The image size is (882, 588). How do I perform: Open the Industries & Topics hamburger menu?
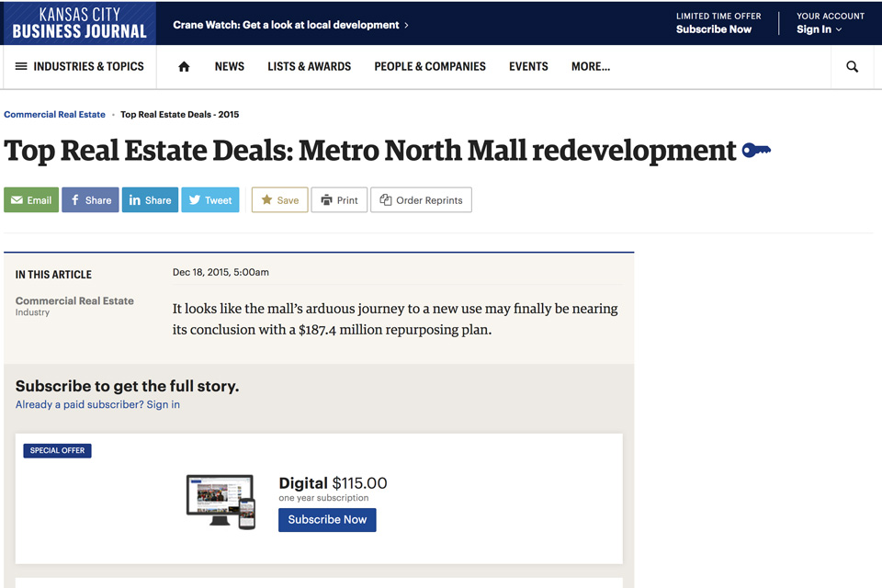tap(79, 66)
